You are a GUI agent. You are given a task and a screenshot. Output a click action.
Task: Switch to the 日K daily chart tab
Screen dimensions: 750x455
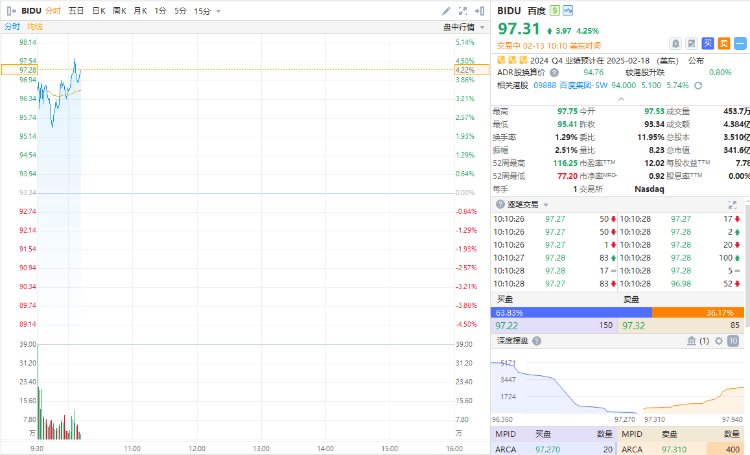(x=98, y=10)
